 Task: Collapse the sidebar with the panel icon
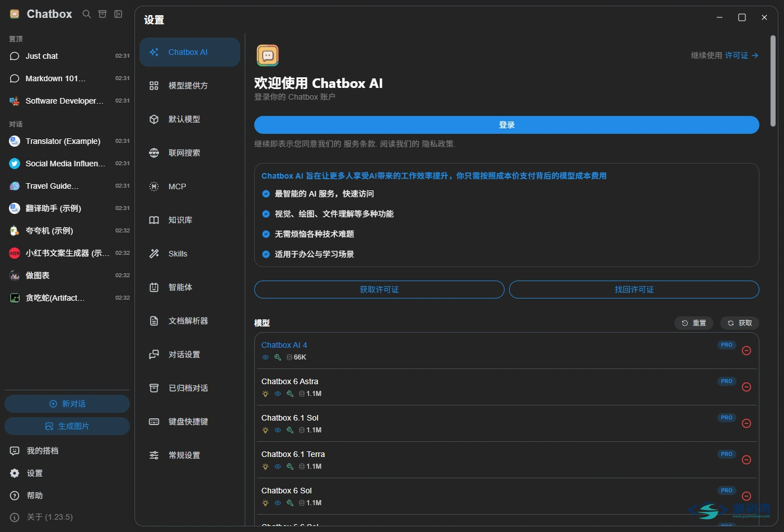pyautogui.click(x=118, y=14)
